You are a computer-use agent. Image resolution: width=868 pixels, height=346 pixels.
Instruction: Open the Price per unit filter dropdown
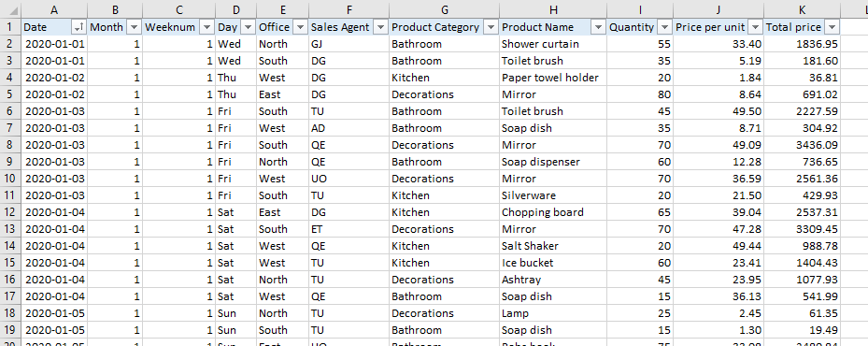pyautogui.click(x=755, y=27)
